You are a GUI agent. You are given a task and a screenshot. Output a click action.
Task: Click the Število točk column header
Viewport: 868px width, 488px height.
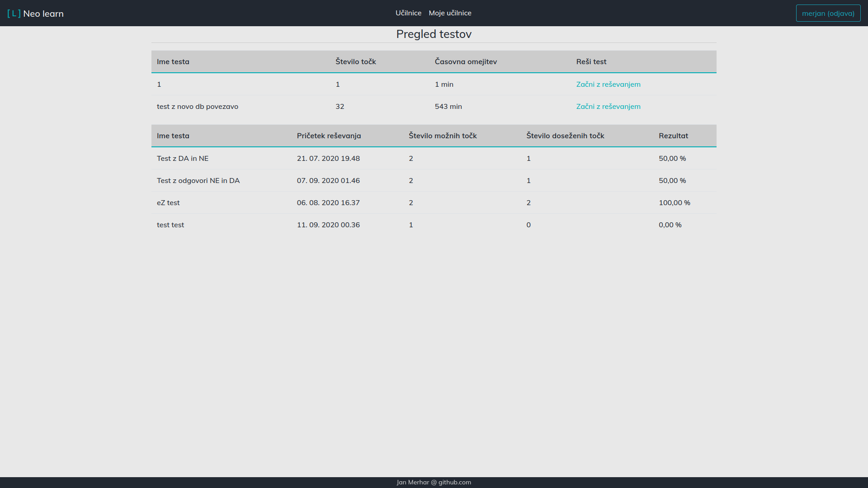tap(355, 62)
